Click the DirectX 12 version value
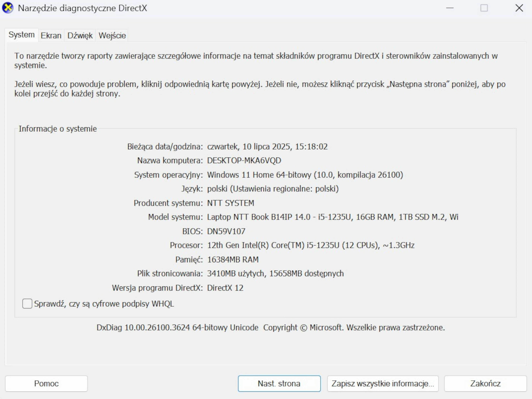The height and width of the screenshot is (399, 532). tap(225, 288)
